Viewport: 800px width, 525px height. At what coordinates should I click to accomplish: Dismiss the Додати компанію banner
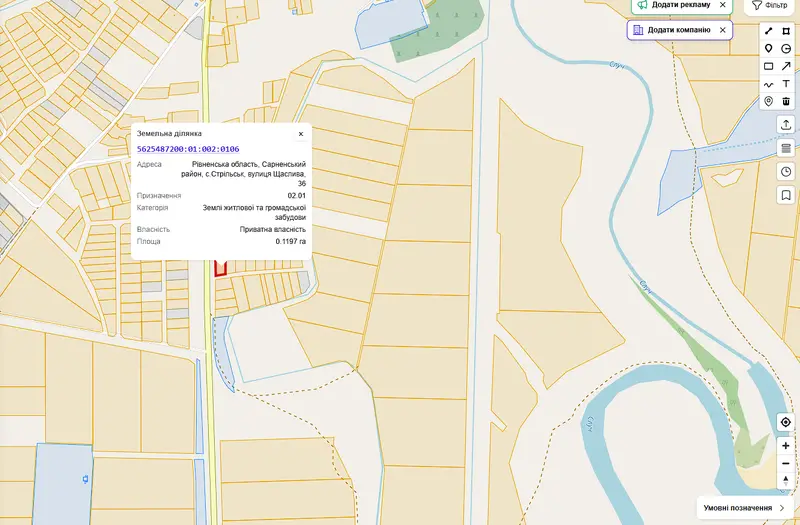click(722, 30)
